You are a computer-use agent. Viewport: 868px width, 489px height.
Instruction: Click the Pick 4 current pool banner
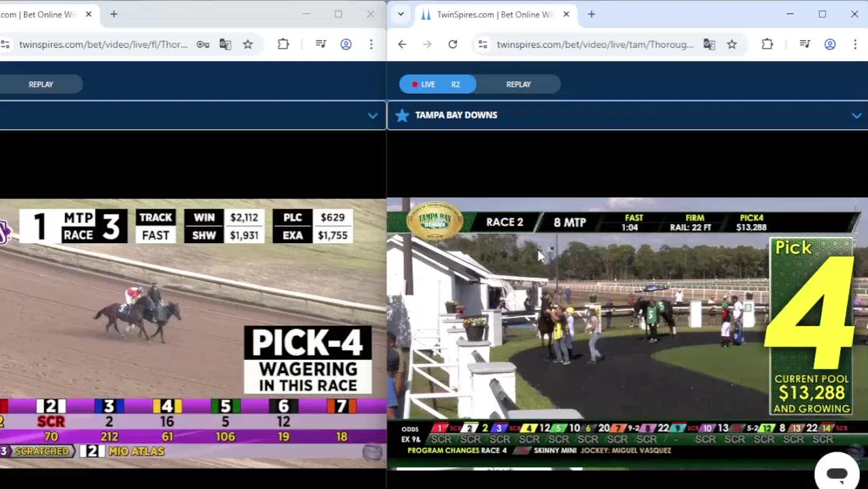[811, 326]
